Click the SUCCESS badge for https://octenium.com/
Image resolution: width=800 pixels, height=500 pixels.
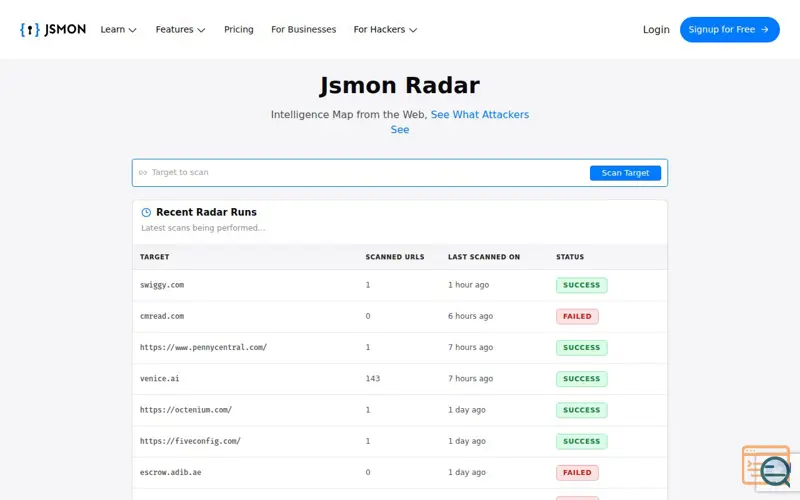(x=582, y=410)
